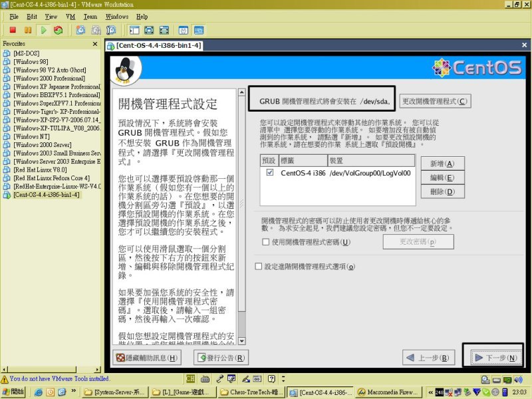
Task: Click /dev/VolGroup00/LogVol00 device text
Action: [x=370, y=173]
